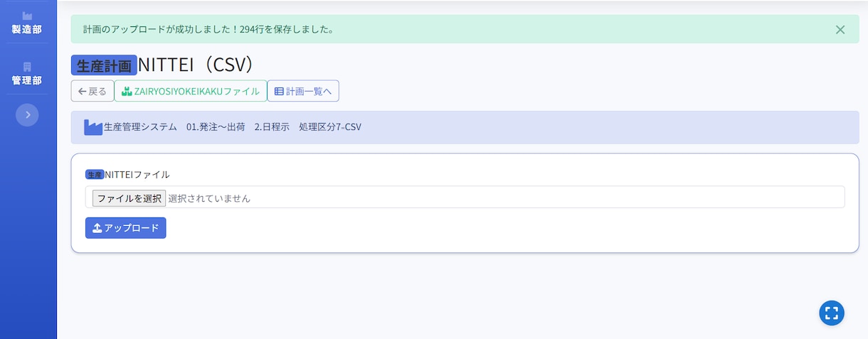The width and height of the screenshot is (868, 339).
Task: Click the success message about 294行
Action: (208, 30)
